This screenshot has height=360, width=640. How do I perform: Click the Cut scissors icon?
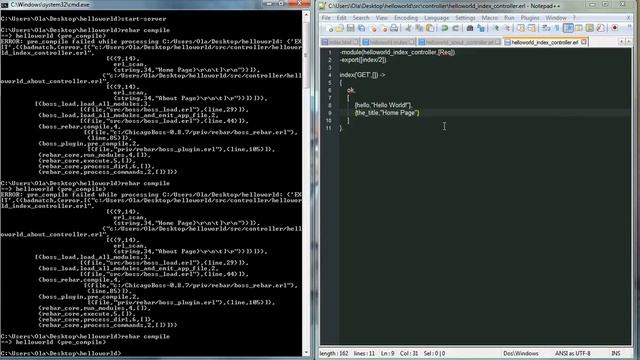pos(408,28)
